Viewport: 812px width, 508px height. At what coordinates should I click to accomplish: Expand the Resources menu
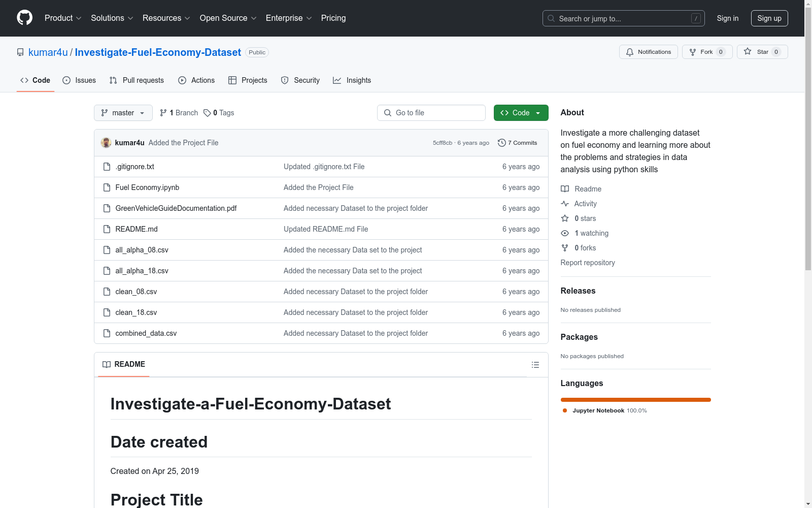point(166,18)
